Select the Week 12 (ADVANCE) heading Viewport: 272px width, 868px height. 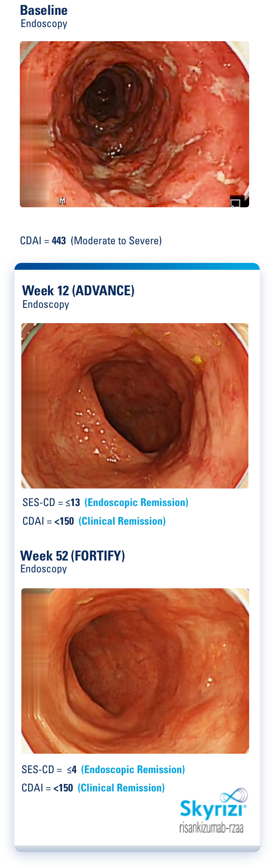[78, 291]
